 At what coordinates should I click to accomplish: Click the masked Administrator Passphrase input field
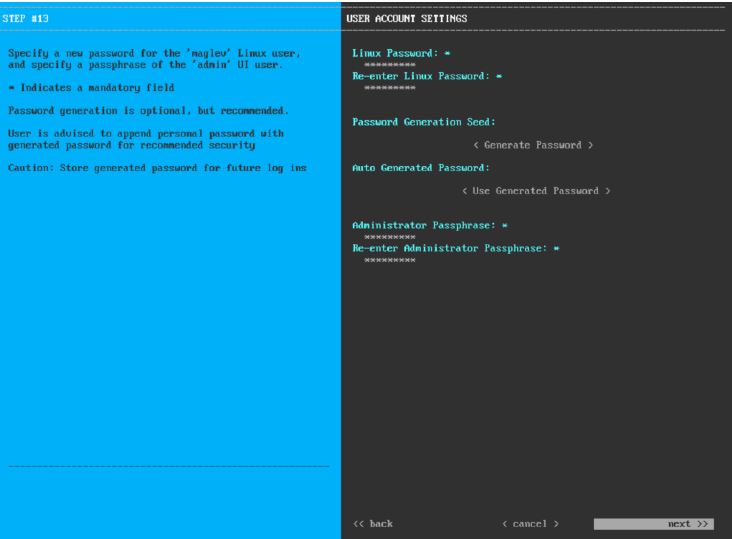coord(390,237)
